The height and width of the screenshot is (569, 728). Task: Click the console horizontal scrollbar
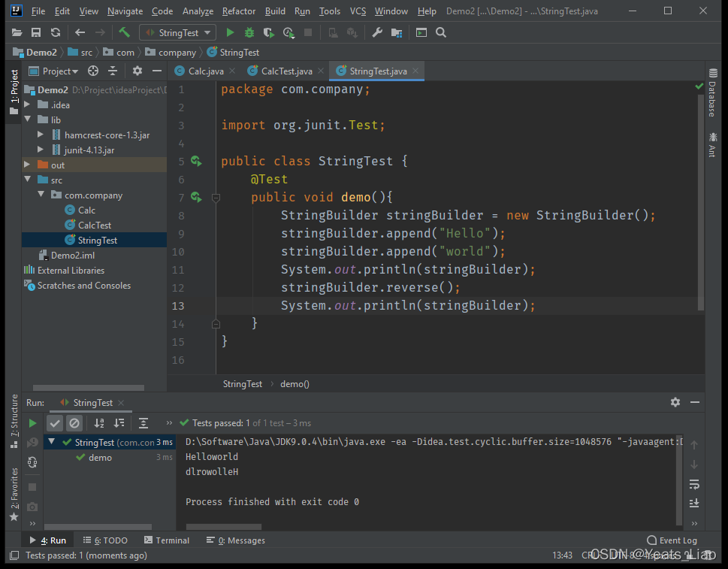click(x=224, y=527)
